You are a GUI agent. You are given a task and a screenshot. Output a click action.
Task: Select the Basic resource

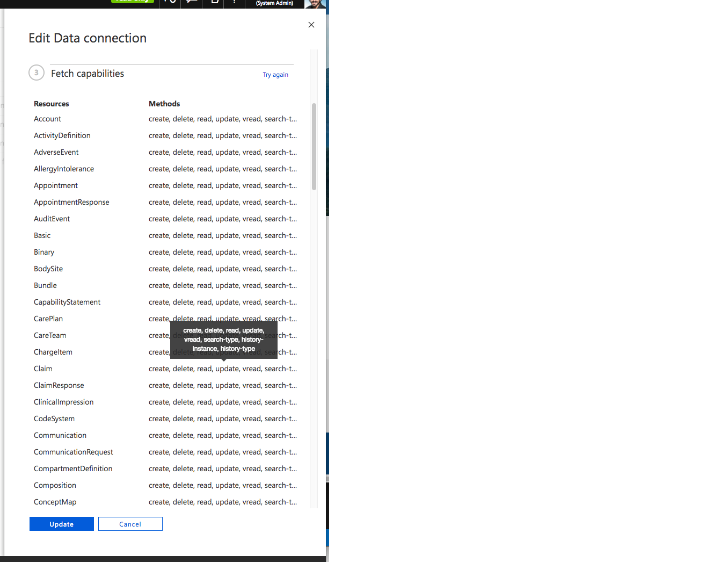coord(42,235)
